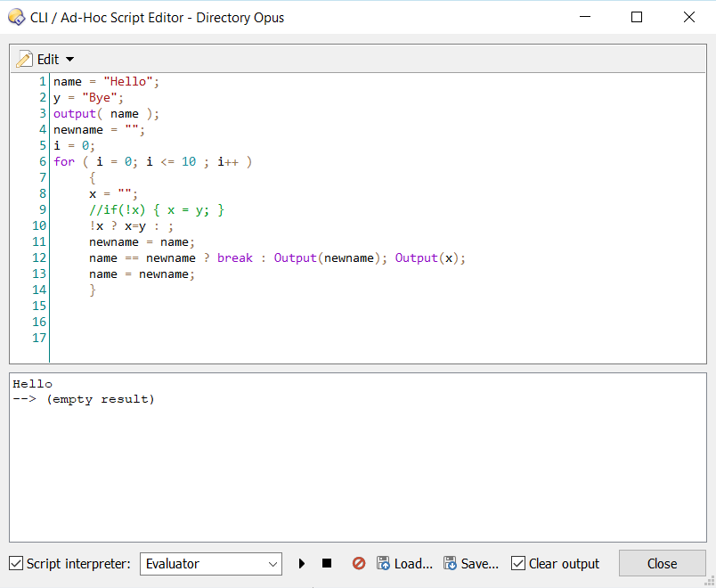
Task: Place cursor on the break statement line
Action: [x=235, y=258]
